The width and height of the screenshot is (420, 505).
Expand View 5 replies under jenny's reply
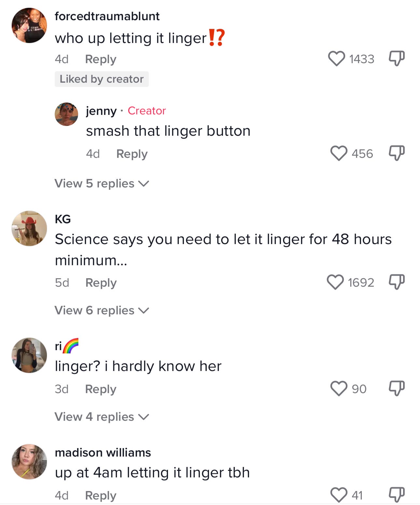[101, 183]
